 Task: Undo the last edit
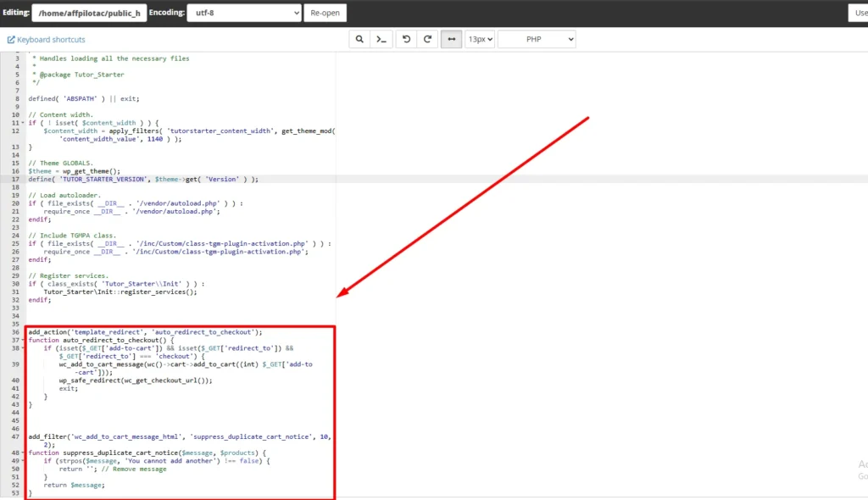pyautogui.click(x=406, y=39)
